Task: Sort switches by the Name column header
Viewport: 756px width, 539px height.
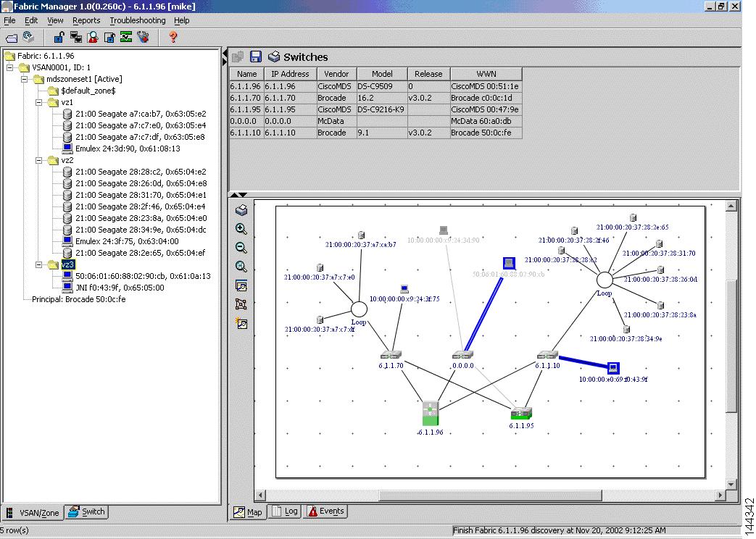Action: click(x=246, y=74)
